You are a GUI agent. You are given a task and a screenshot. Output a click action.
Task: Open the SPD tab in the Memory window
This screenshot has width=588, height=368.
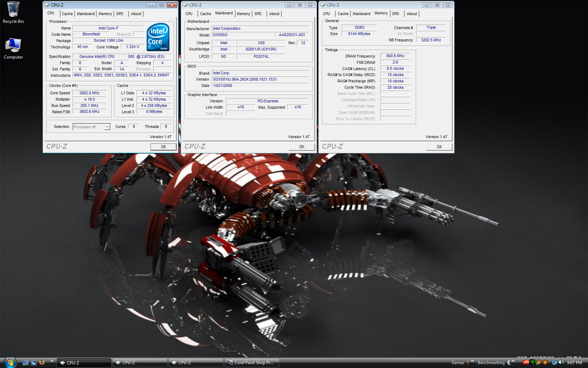pyautogui.click(x=395, y=14)
